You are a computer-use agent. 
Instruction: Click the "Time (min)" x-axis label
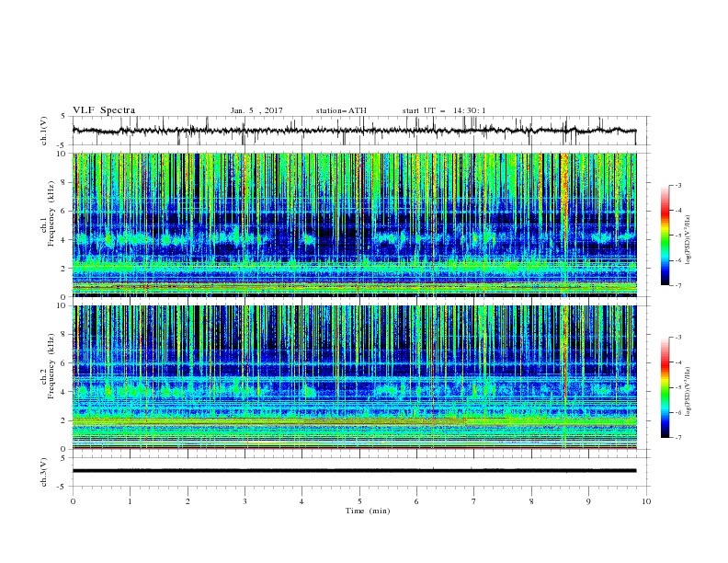[x=368, y=511]
